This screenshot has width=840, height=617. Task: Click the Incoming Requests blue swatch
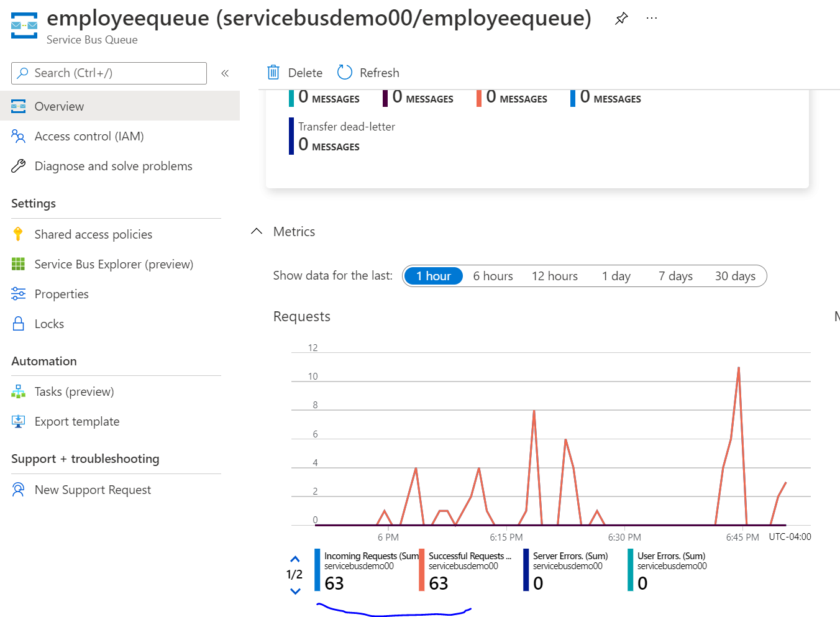[317, 570]
